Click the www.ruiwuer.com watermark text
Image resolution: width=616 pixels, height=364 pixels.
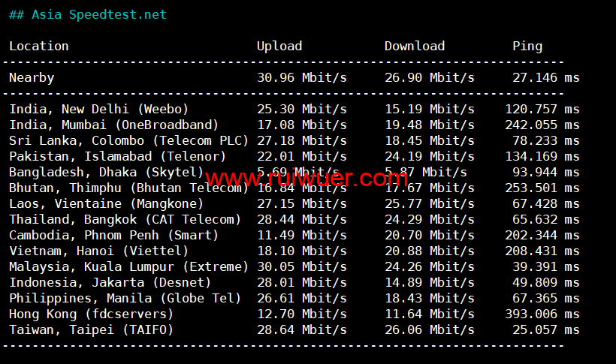pos(306,179)
